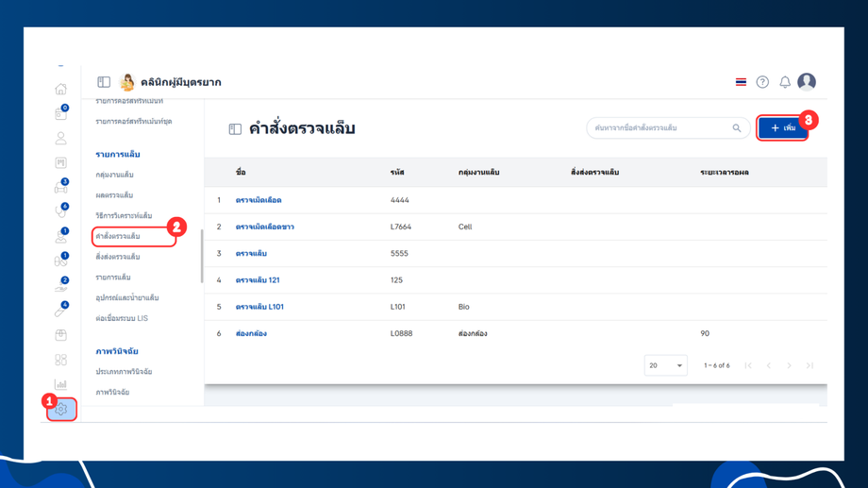Click the ระยะเวลารอผล column header

click(x=724, y=173)
